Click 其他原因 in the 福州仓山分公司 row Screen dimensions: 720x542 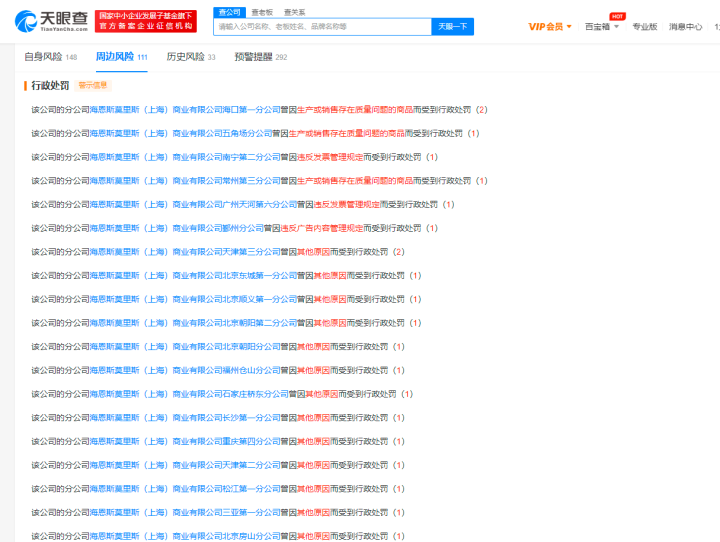point(314,370)
